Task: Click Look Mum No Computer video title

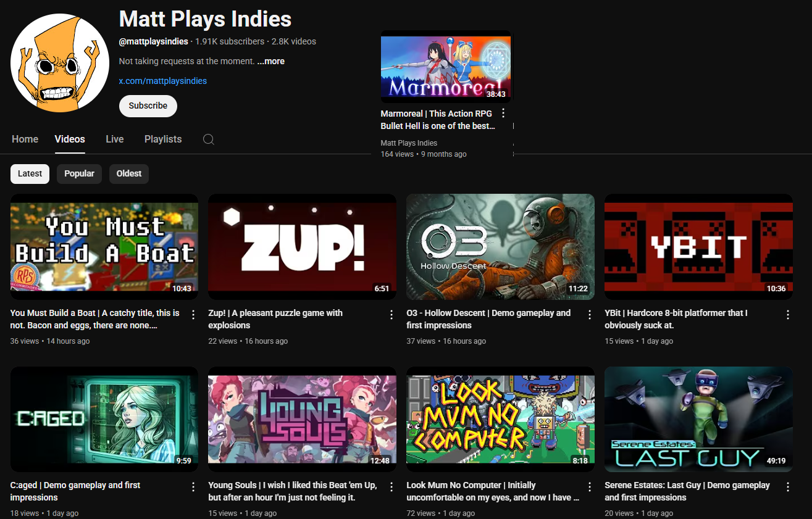Action: coord(493,491)
